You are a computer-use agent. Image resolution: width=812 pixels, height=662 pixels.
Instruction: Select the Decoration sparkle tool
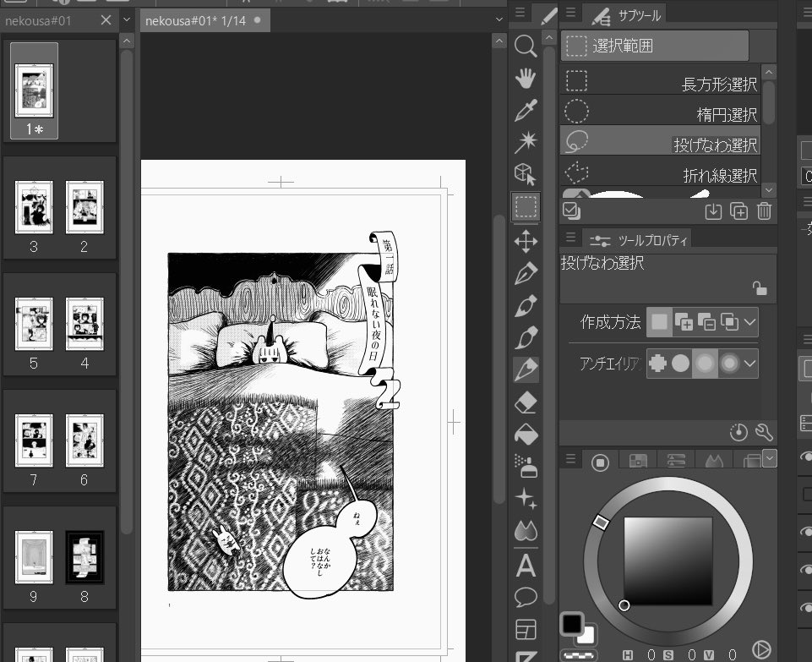tap(526, 498)
